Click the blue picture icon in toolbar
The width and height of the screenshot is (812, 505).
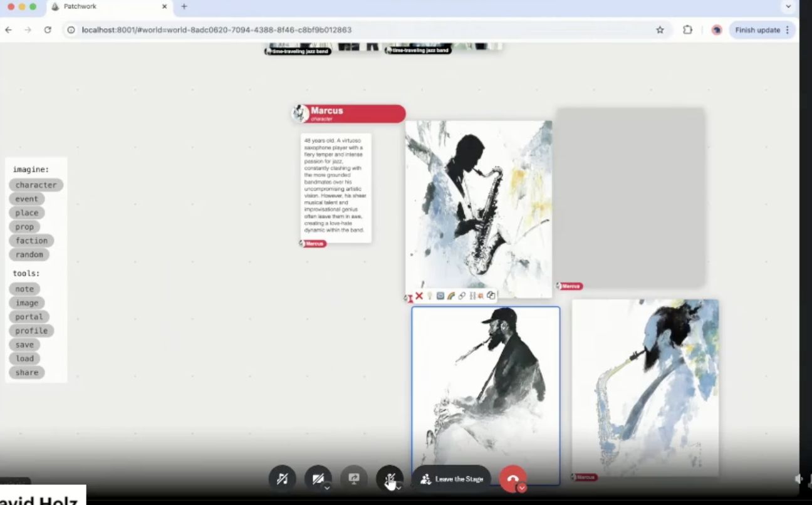coord(440,296)
